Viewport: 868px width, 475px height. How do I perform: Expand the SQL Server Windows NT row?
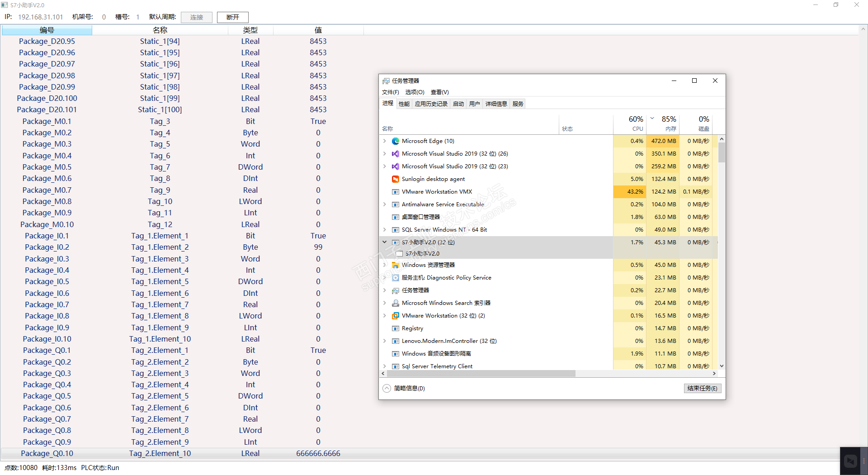385,230
